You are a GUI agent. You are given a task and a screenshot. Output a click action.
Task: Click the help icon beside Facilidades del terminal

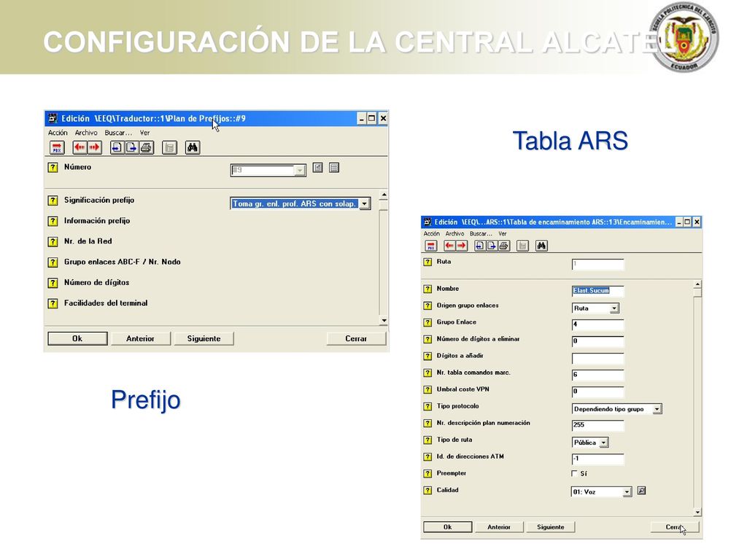tap(53, 303)
